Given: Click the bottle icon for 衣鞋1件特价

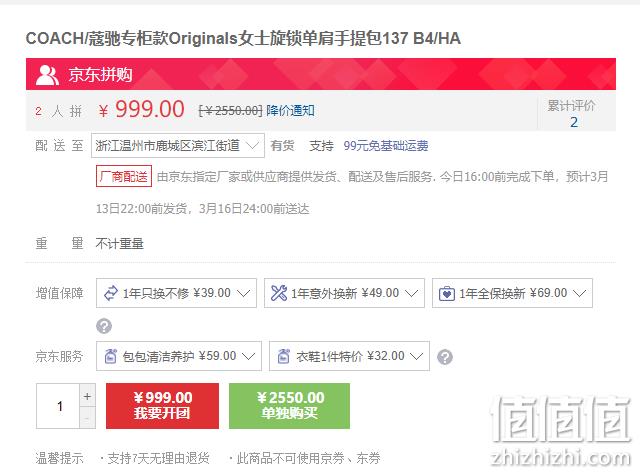Looking at the screenshot, I should pyautogui.click(x=283, y=356).
